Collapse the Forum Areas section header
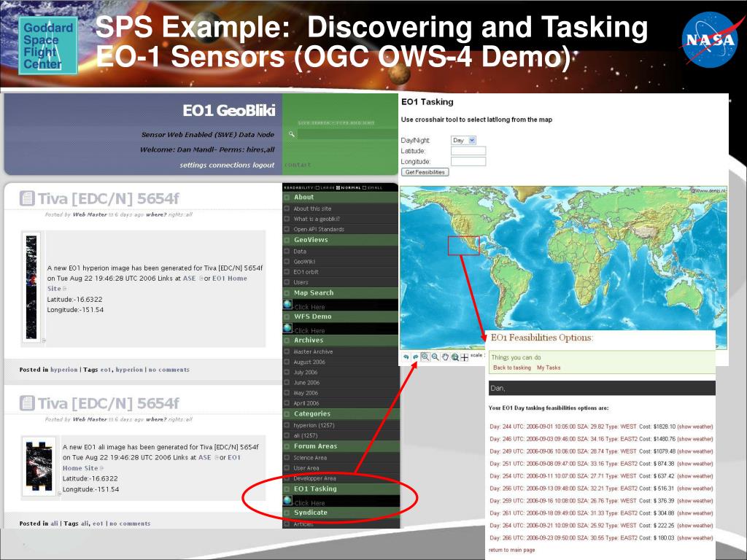This screenshot has width=747, height=560. [x=340, y=447]
